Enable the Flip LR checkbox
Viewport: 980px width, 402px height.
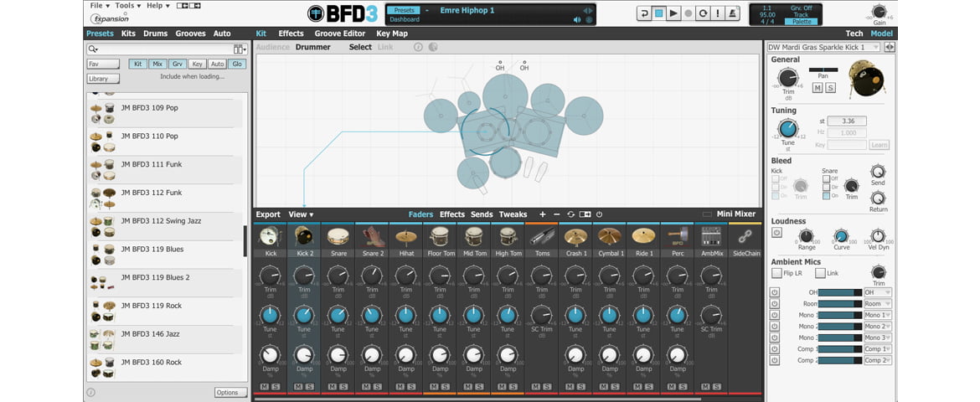pyautogui.click(x=776, y=273)
